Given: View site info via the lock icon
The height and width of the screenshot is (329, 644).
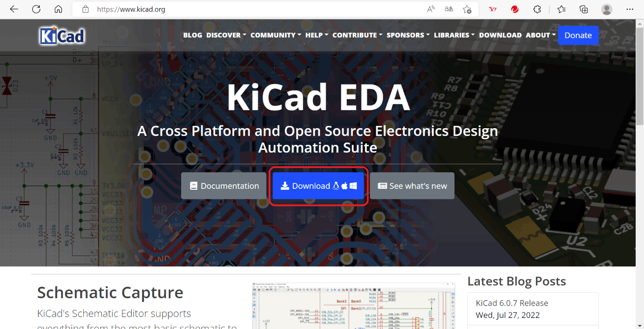Looking at the screenshot, I should click(x=85, y=9).
